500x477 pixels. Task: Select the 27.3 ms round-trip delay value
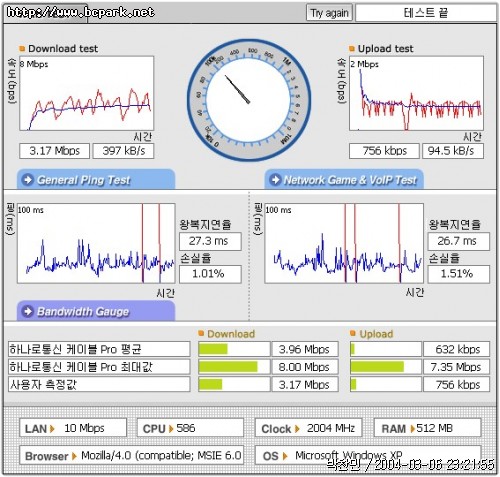(210, 241)
